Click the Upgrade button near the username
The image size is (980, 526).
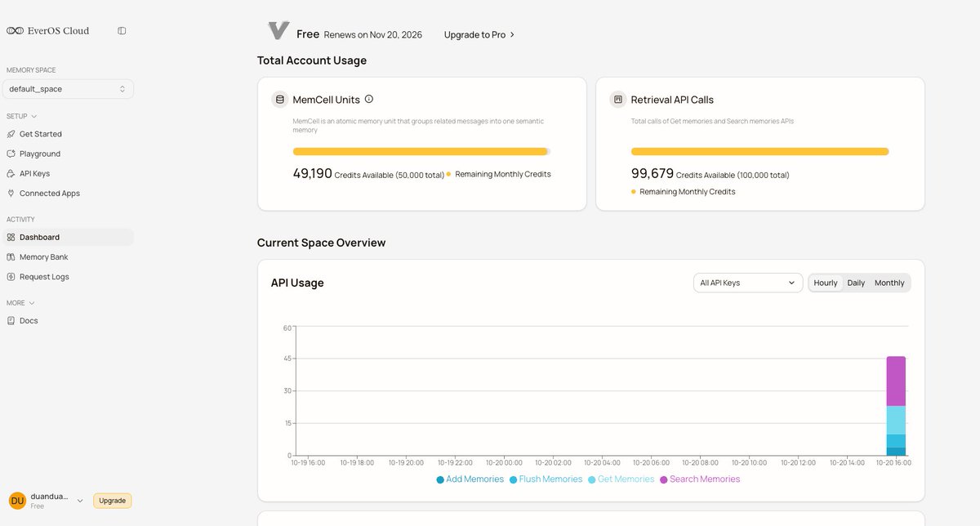pos(113,501)
